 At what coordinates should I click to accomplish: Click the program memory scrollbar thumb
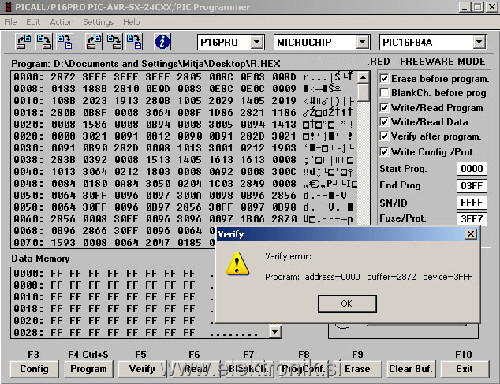[x=363, y=92]
